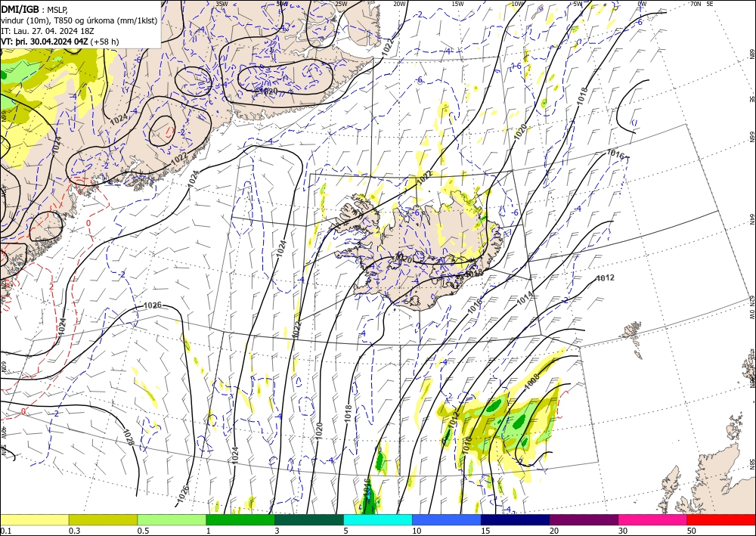Pick the light green 0.5–1 legend swatch
The height and width of the screenshot is (536, 756).
point(172,519)
